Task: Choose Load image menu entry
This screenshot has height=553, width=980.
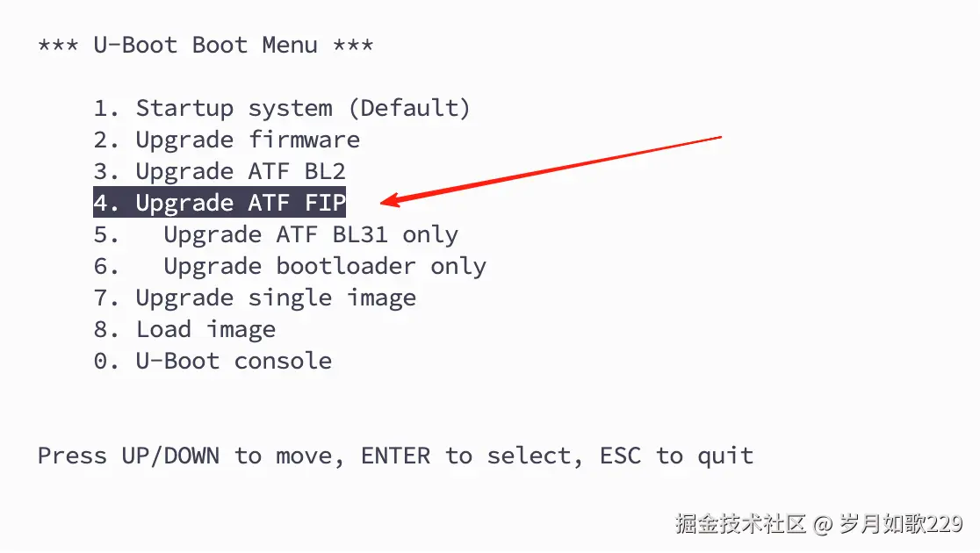Action: (x=184, y=329)
